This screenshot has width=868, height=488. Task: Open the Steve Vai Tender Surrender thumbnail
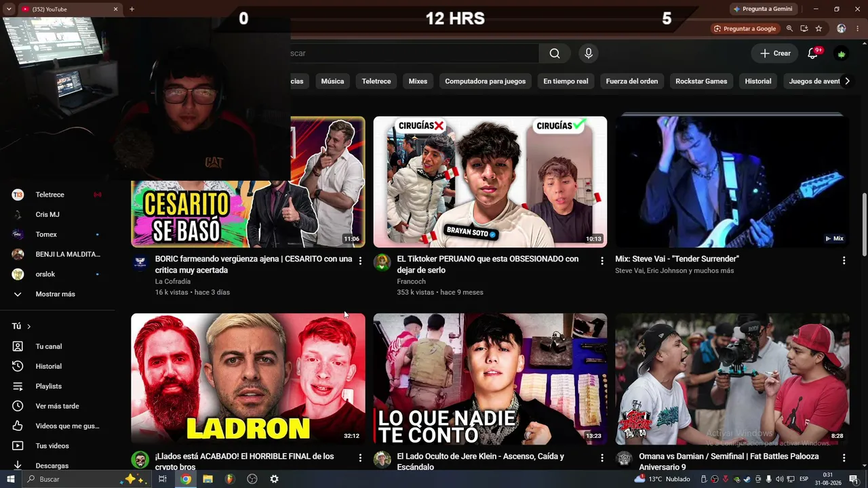(732, 182)
